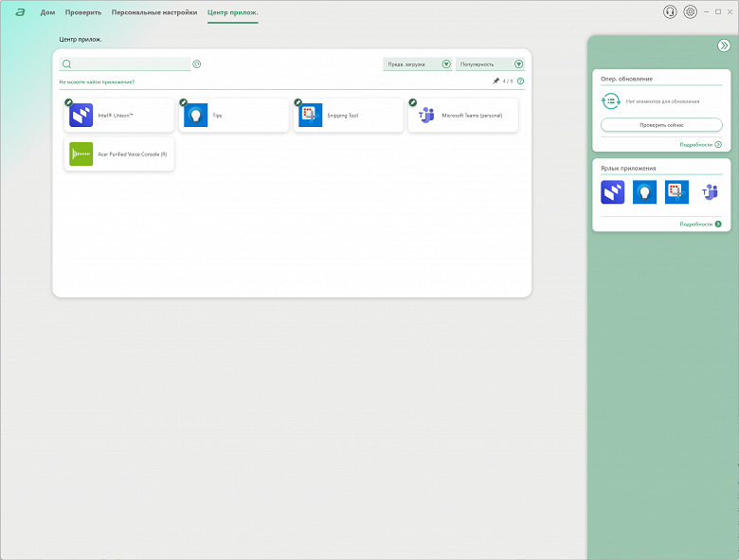Click the Проверить сейчас button

click(x=661, y=125)
